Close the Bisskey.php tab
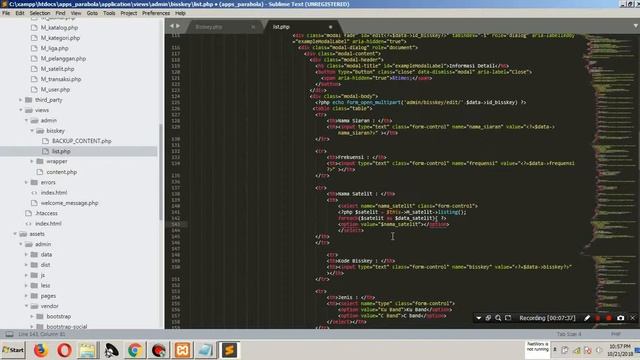 pos(253,27)
